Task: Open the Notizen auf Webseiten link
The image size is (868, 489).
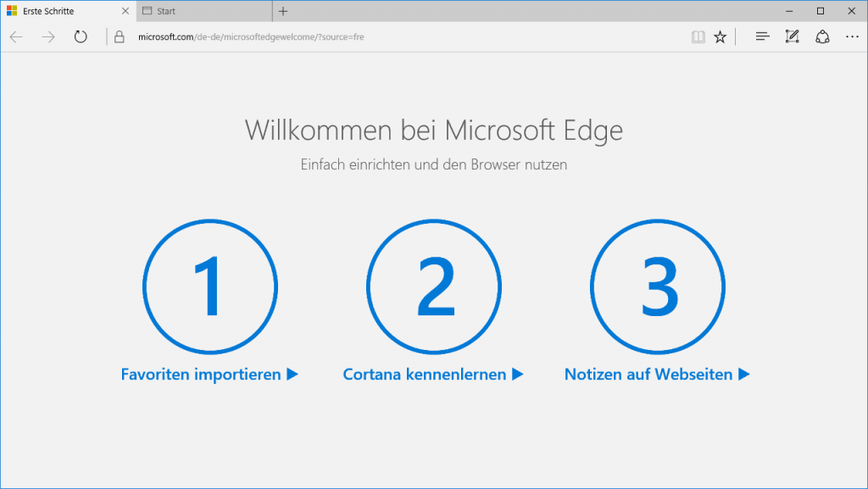Action: [x=657, y=375]
